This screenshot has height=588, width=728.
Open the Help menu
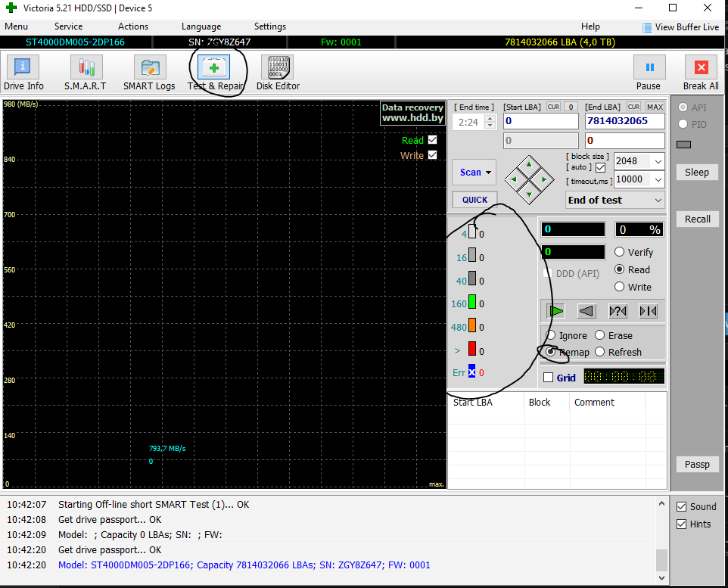pos(590,26)
